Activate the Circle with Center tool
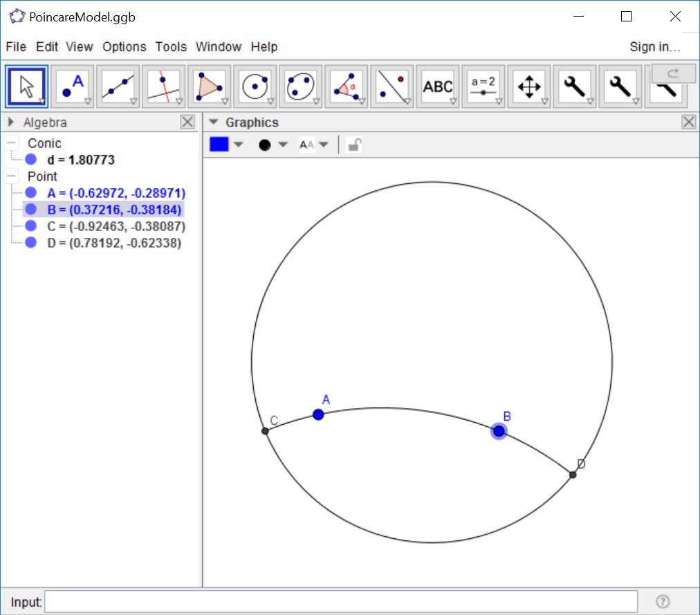Image resolution: width=700 pixels, height=615 pixels. click(255, 86)
